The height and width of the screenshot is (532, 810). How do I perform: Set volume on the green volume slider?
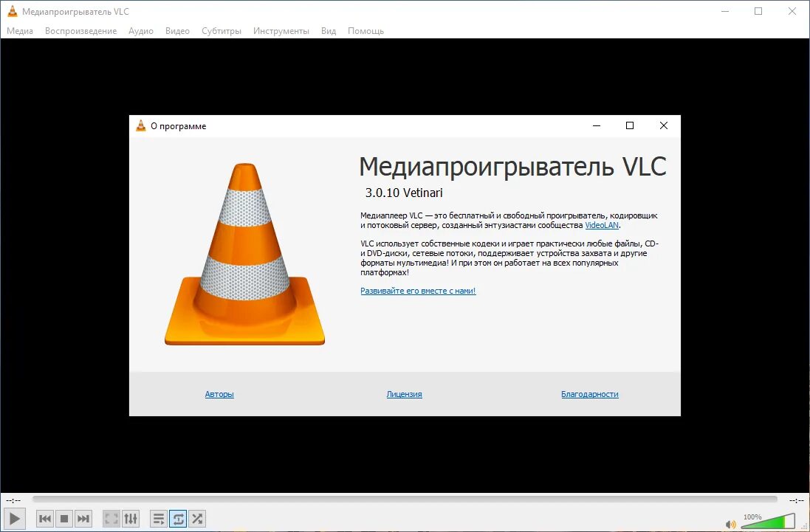coord(768,521)
